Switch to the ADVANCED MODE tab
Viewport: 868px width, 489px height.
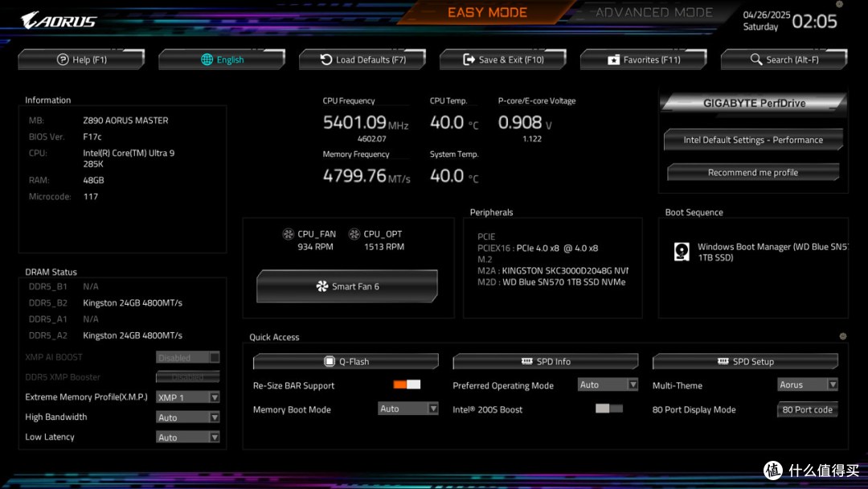click(653, 12)
